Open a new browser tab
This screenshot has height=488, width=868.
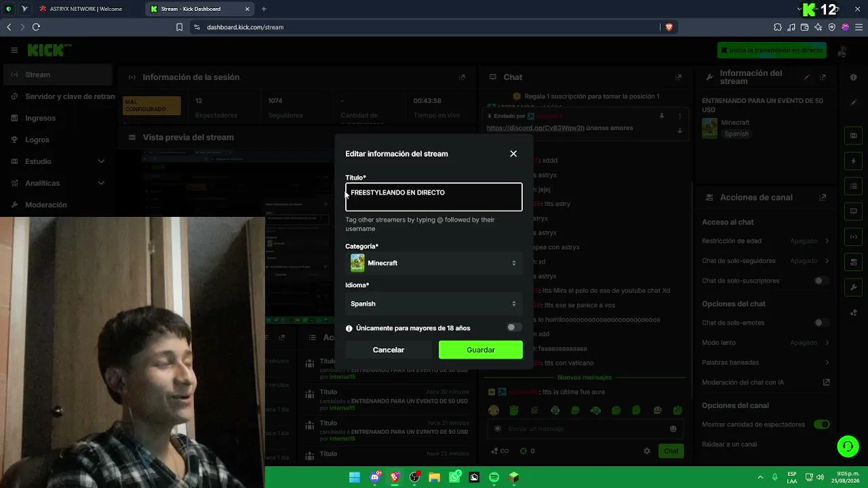click(264, 9)
